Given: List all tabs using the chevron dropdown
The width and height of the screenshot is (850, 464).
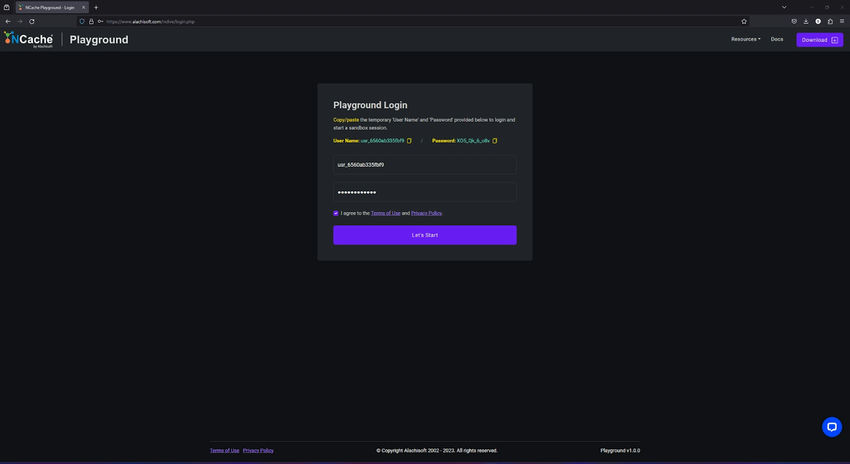Looking at the screenshot, I should click(784, 8).
